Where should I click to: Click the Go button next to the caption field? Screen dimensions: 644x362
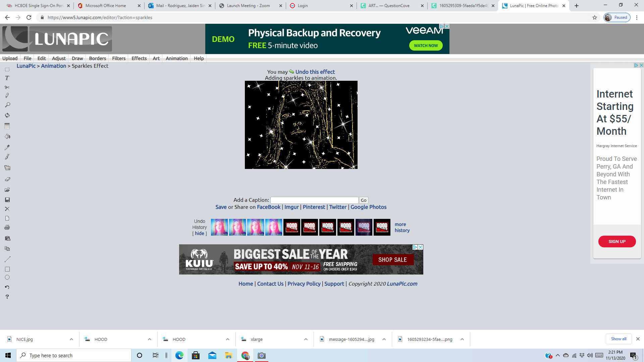pyautogui.click(x=364, y=200)
